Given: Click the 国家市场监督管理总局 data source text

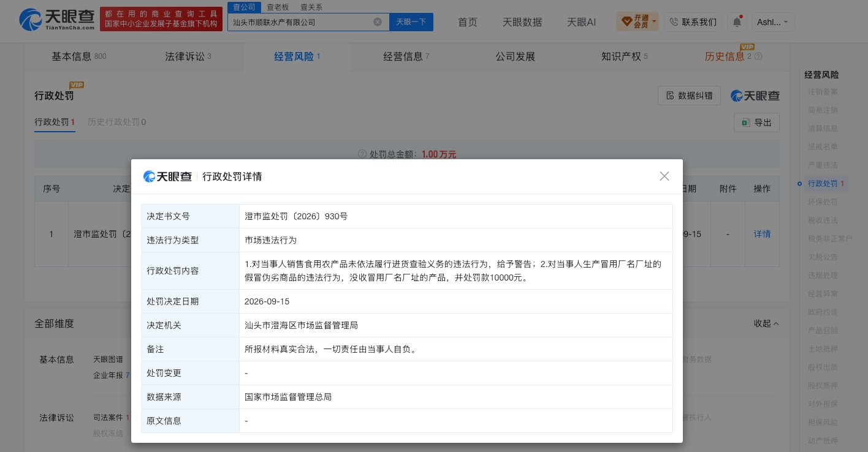Looking at the screenshot, I should tap(288, 397).
